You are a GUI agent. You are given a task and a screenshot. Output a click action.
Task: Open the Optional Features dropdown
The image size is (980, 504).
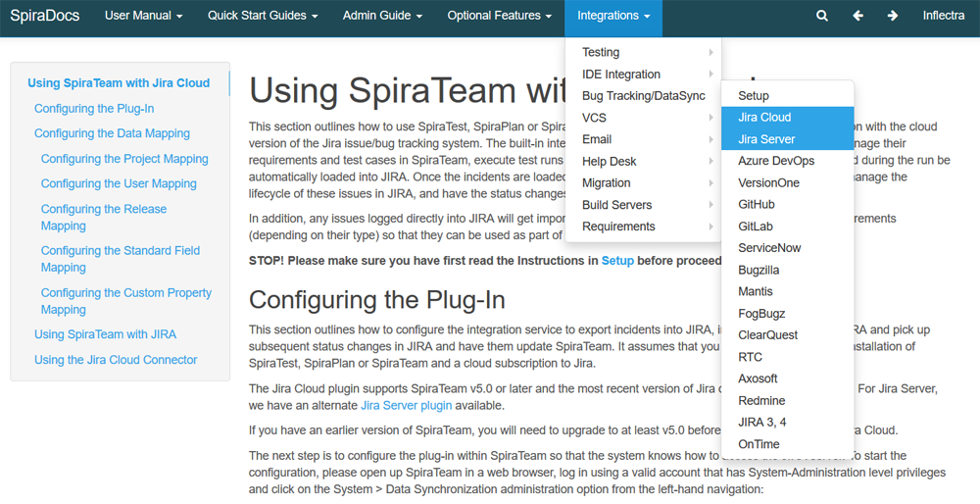click(x=500, y=16)
